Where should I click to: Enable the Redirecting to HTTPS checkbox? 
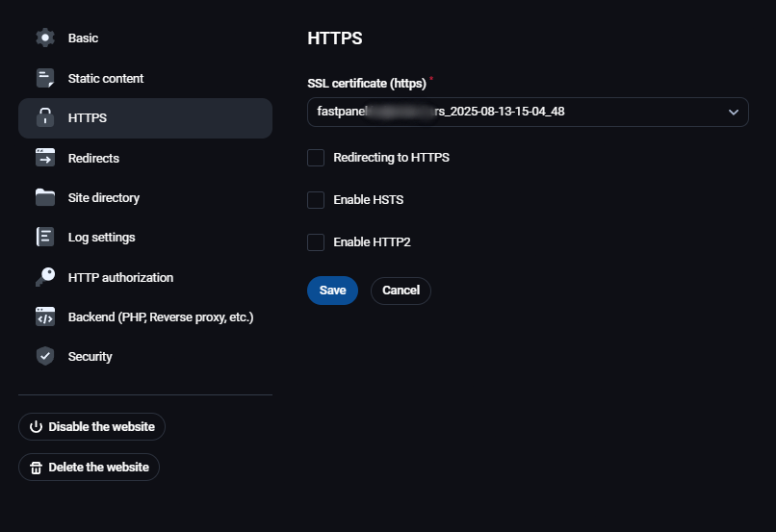coord(316,158)
